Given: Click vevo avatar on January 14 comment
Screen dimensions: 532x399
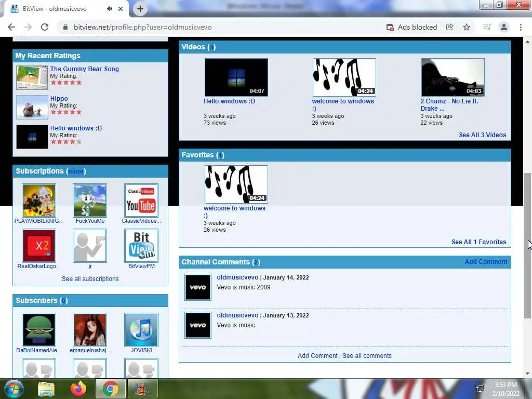Looking at the screenshot, I should [x=198, y=287].
